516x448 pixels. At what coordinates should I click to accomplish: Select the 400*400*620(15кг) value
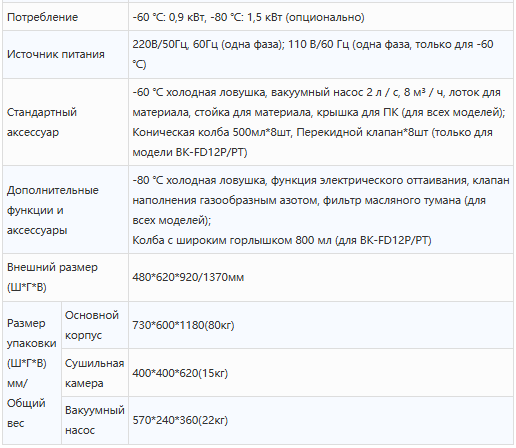180,373
